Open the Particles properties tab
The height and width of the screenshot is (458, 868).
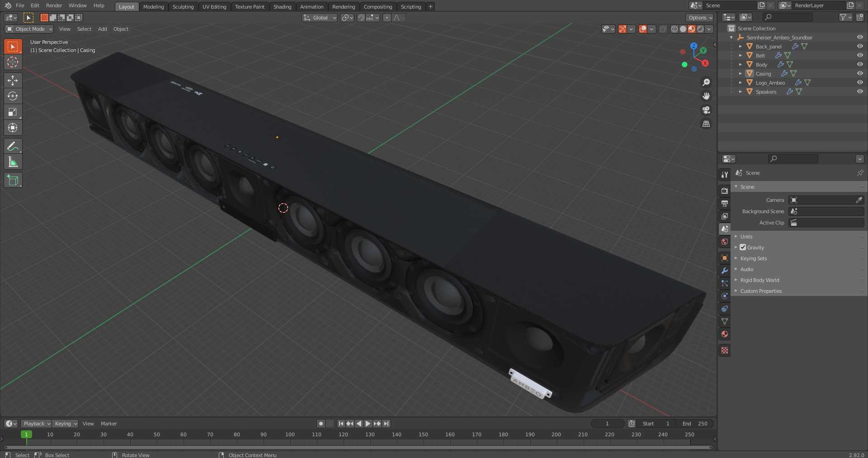725,283
